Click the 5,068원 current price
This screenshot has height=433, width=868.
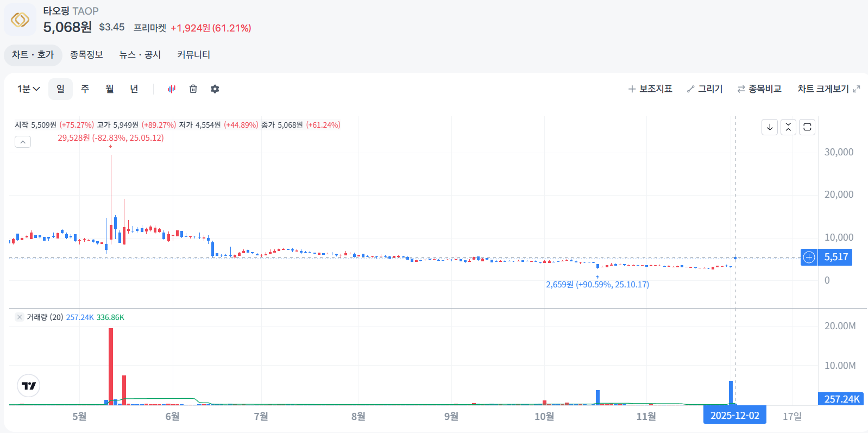(67, 27)
